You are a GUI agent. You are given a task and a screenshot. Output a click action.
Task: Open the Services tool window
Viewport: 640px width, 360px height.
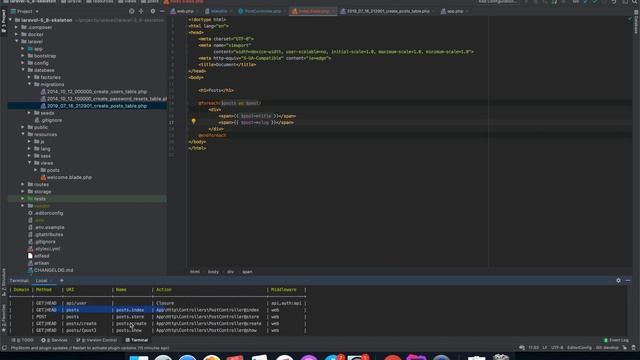pyautogui.click(x=54, y=340)
